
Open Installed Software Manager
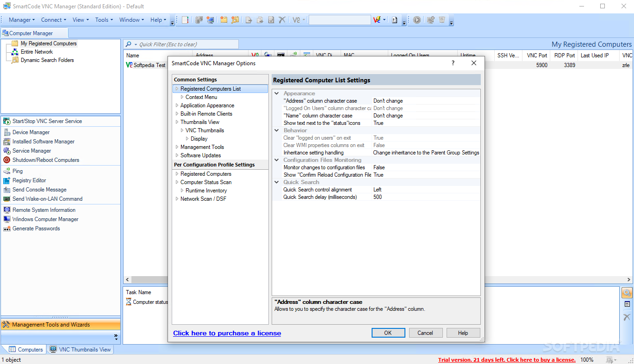[38, 142]
